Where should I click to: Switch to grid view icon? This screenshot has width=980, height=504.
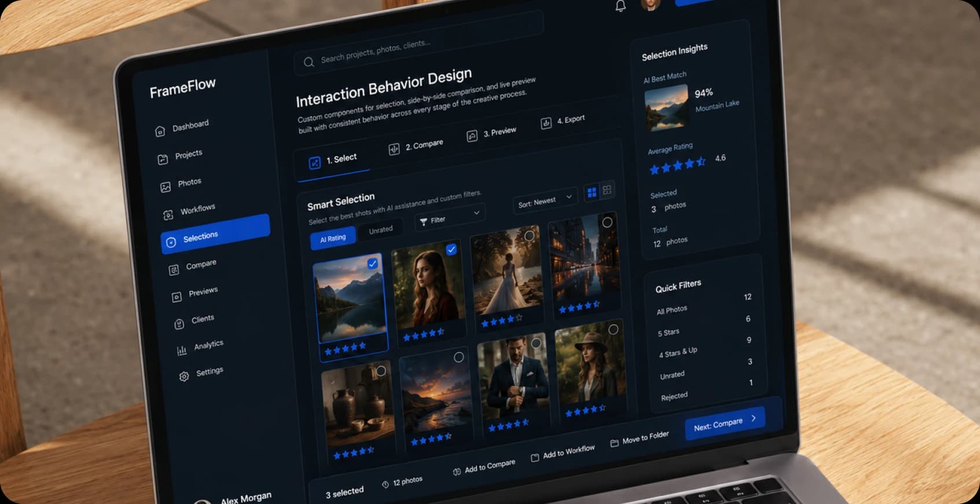point(592,192)
